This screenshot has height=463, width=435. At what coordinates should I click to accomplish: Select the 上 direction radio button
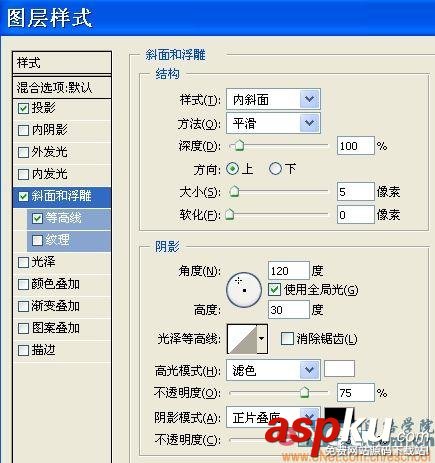point(232,169)
